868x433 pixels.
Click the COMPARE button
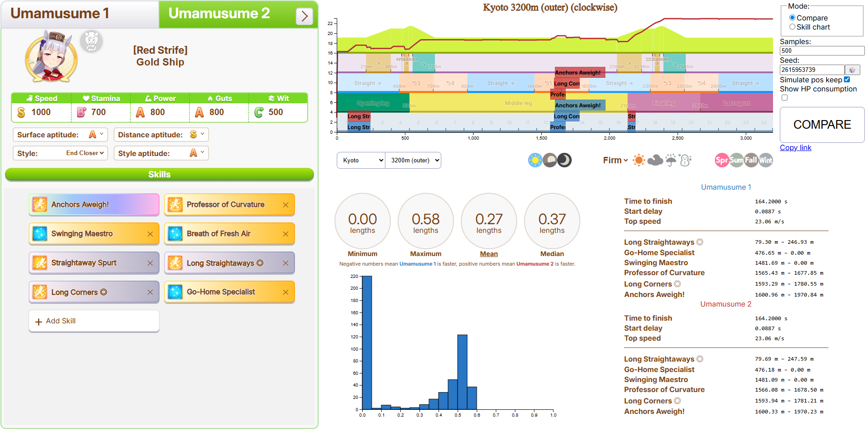822,125
